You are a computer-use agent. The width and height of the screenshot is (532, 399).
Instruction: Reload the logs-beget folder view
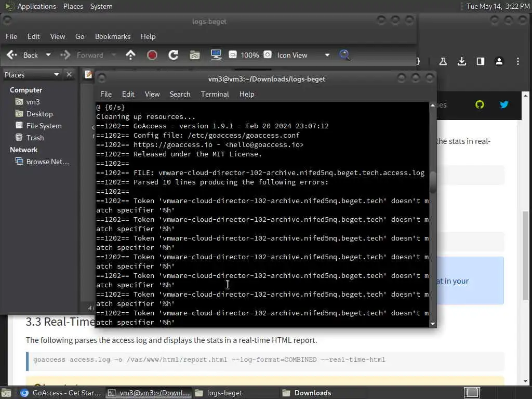[x=174, y=55]
